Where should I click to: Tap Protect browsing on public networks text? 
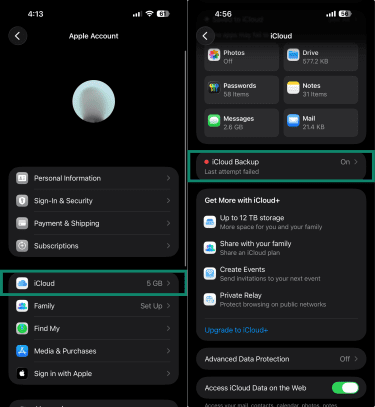tap(273, 304)
